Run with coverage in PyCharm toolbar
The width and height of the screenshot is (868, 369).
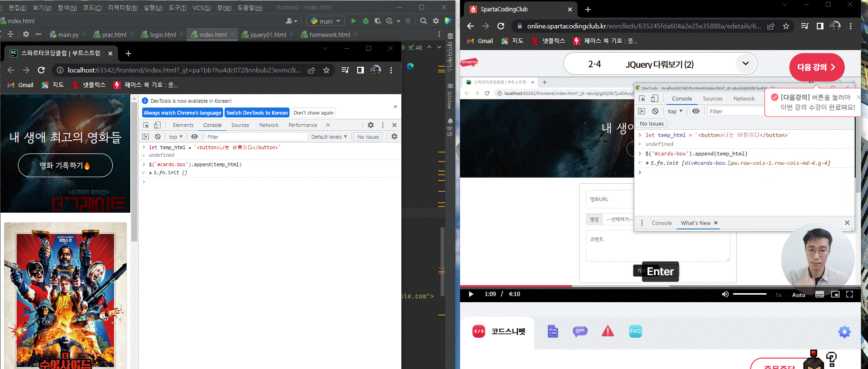tap(378, 21)
